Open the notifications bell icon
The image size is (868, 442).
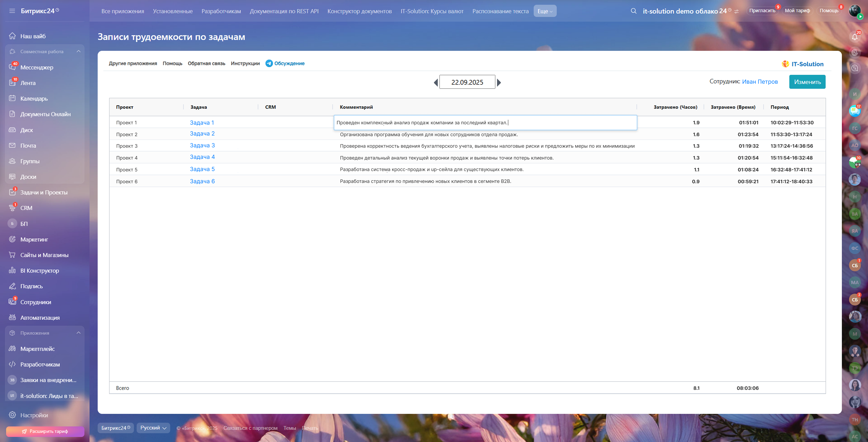854,37
